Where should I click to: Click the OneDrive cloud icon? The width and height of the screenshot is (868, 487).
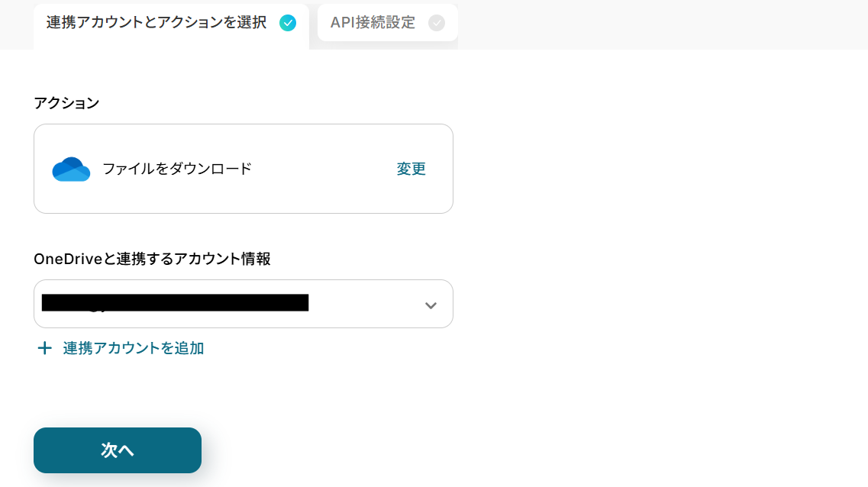(x=71, y=169)
